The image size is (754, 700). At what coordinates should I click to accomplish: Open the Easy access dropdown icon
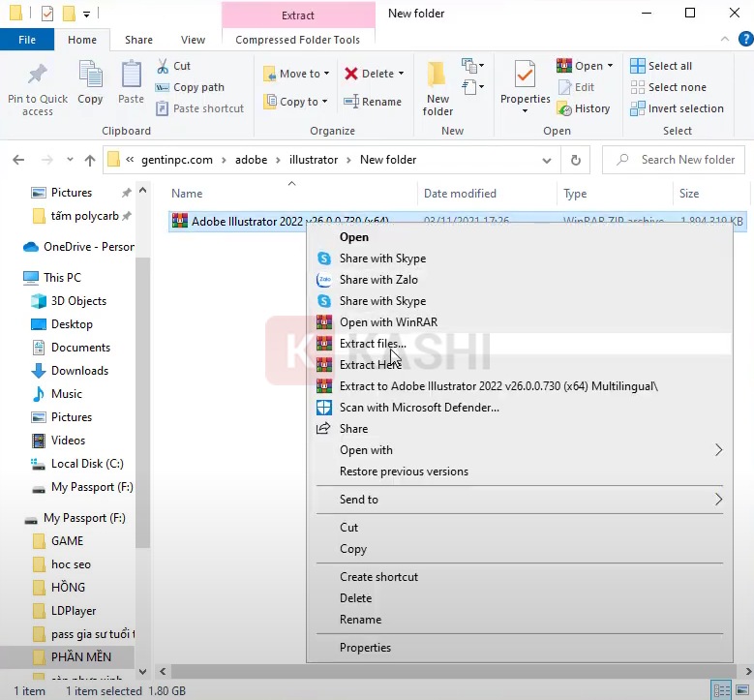[472, 87]
